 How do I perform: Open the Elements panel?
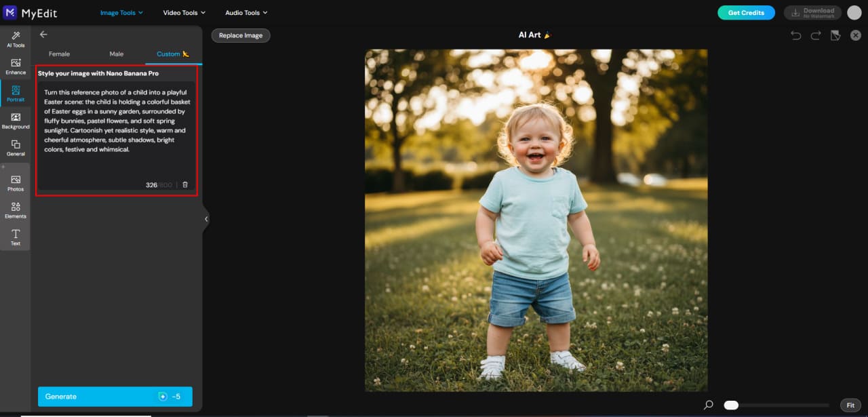15,210
